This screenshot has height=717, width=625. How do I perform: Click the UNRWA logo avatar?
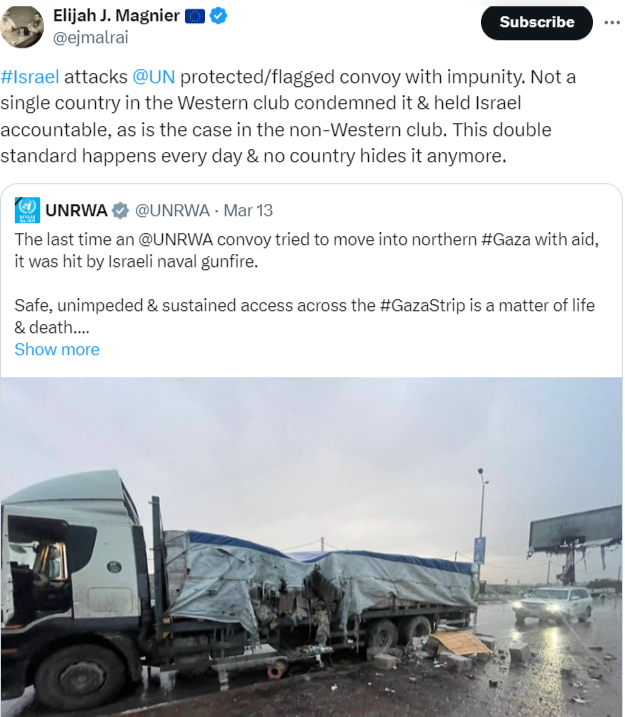tap(28, 210)
